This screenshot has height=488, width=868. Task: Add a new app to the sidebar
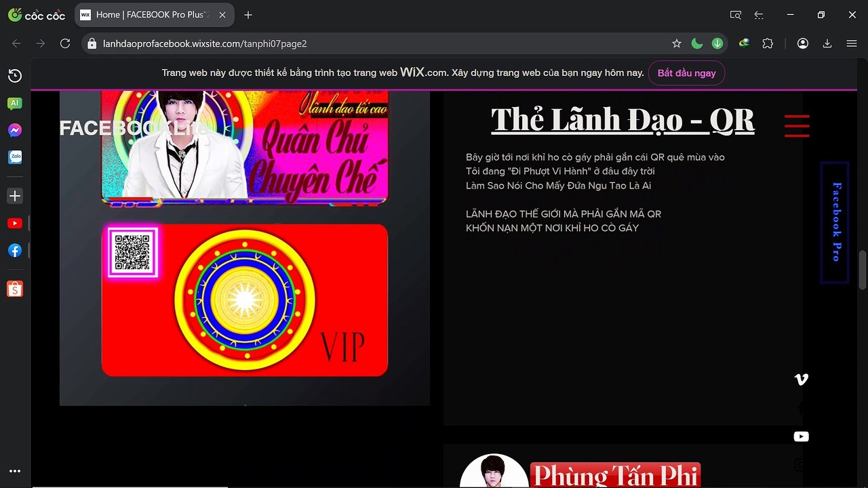coord(15,196)
